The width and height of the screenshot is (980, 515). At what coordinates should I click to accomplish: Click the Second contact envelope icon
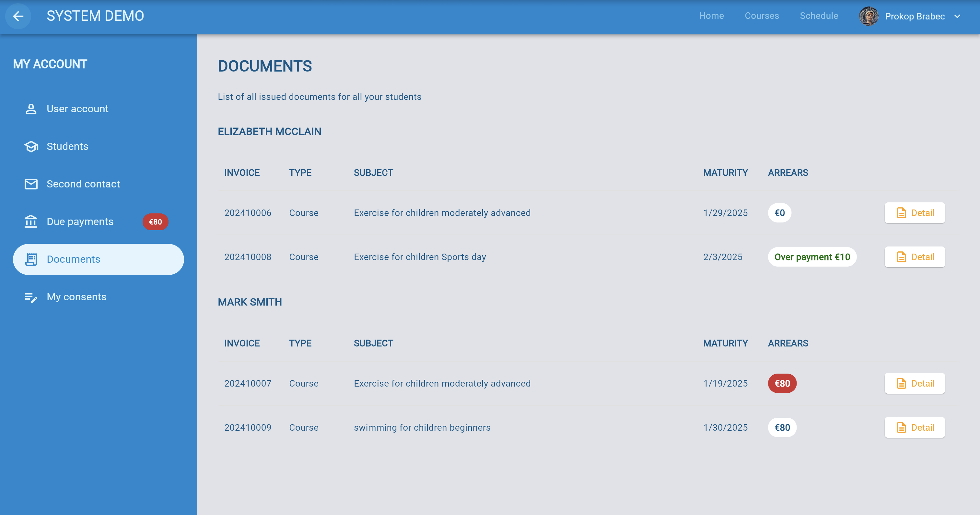31,184
